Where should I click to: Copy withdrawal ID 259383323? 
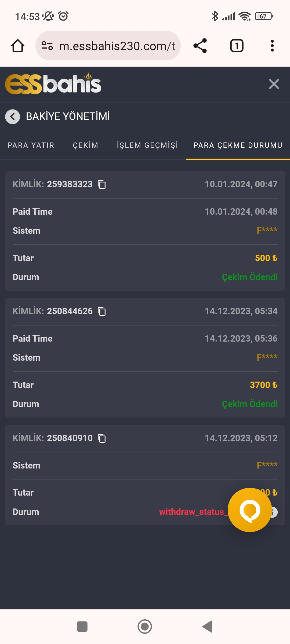click(x=102, y=185)
